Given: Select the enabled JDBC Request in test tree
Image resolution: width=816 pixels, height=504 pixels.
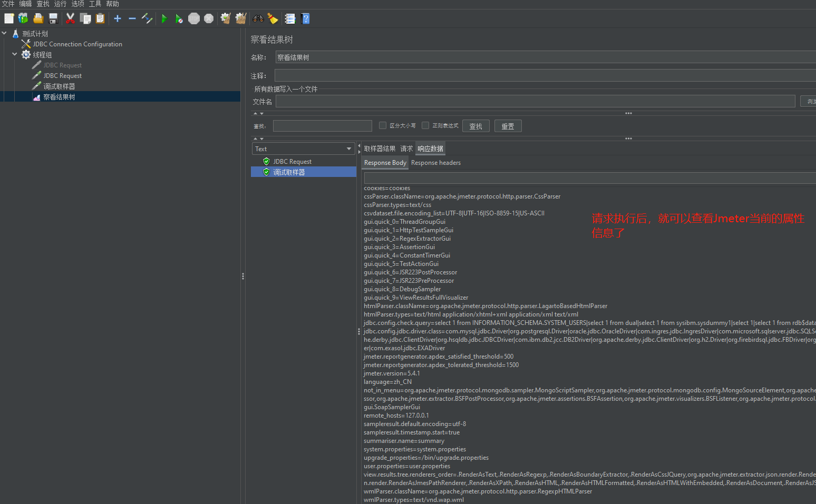Looking at the screenshot, I should pos(62,76).
